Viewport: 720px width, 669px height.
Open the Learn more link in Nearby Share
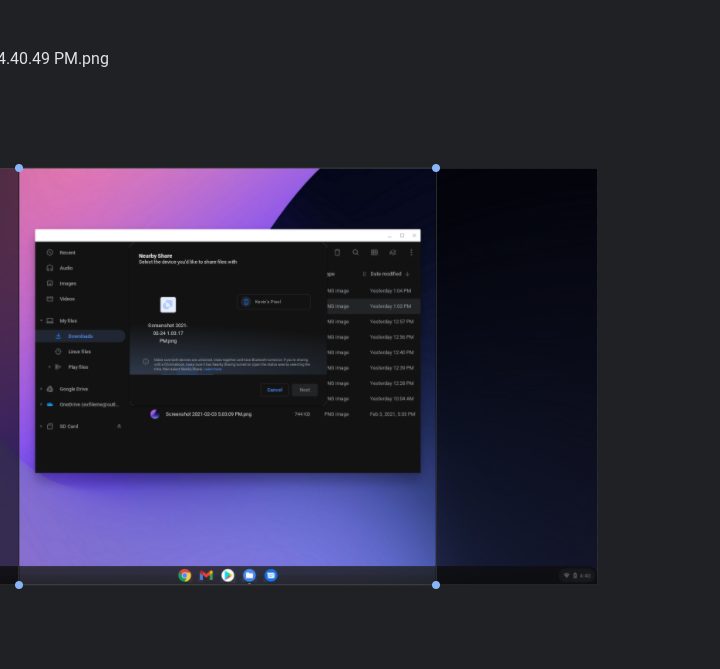coord(213,369)
